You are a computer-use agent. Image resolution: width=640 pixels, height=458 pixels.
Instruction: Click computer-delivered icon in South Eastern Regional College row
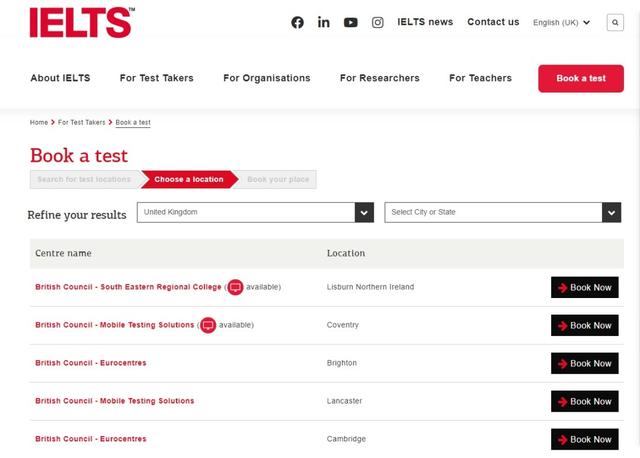pyautogui.click(x=235, y=287)
